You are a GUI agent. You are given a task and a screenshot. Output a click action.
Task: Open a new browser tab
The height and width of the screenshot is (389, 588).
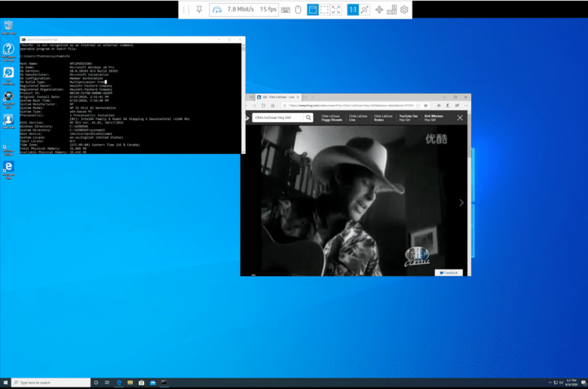[305, 97]
